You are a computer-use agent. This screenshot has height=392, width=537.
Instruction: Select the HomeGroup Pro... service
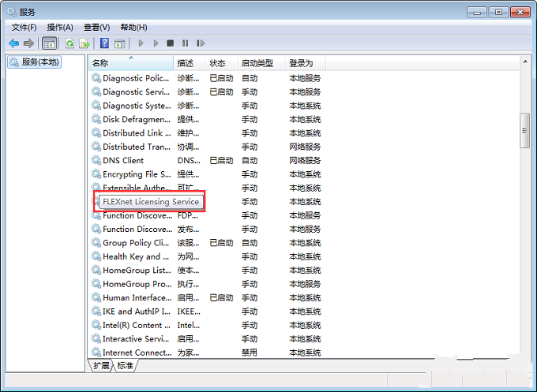tap(206, 284)
